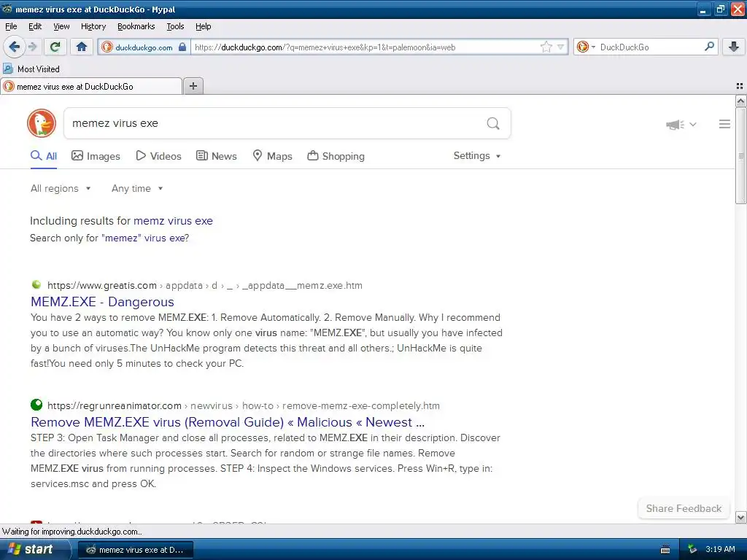Screen dimensions: 747x560
Task: Click the Share Feedback button
Action: pos(684,508)
